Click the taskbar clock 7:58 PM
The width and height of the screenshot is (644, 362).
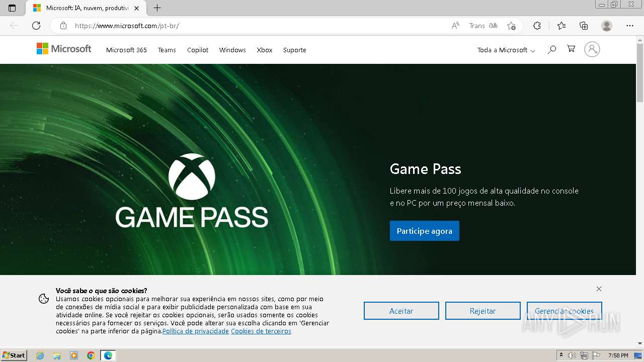pos(618,355)
